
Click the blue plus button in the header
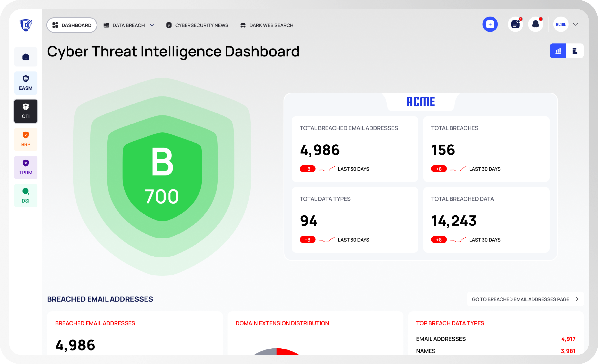pyautogui.click(x=490, y=24)
